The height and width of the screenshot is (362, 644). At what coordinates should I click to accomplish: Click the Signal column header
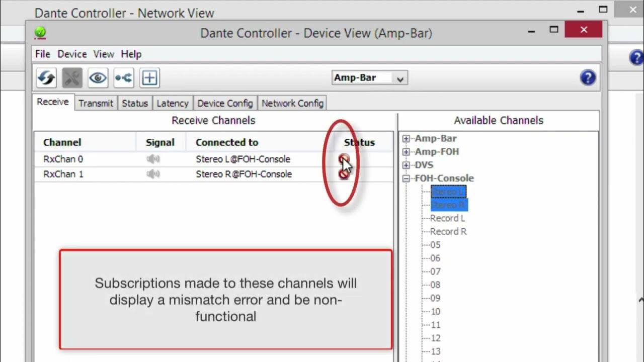[x=160, y=142]
